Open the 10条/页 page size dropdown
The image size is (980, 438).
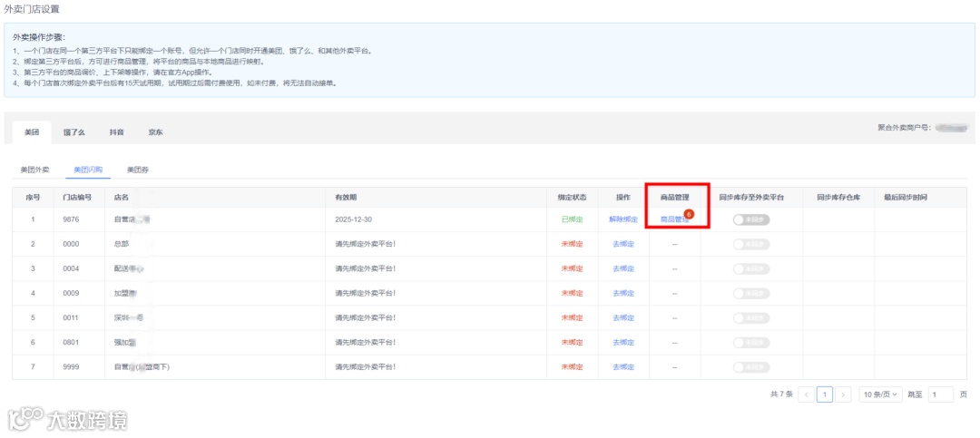[880, 394]
